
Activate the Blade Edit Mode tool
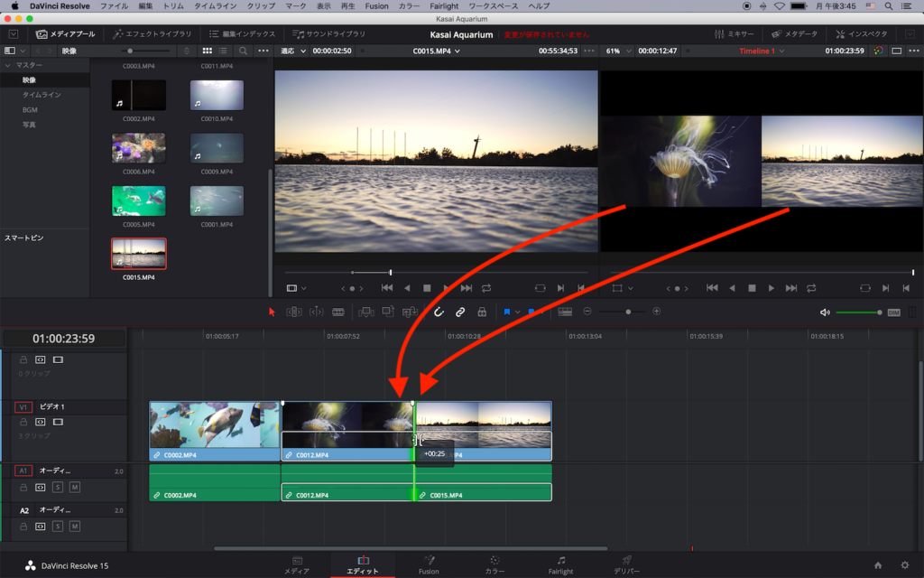[338, 312]
